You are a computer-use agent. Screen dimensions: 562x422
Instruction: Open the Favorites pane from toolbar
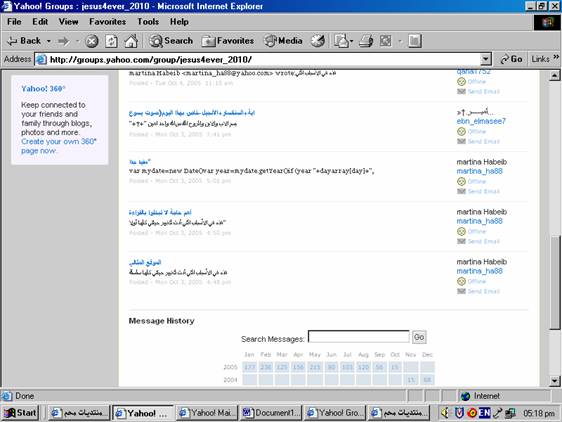click(x=228, y=41)
